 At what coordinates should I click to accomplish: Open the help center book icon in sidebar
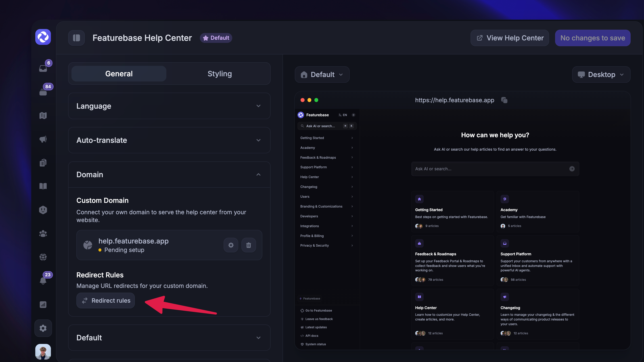43,186
